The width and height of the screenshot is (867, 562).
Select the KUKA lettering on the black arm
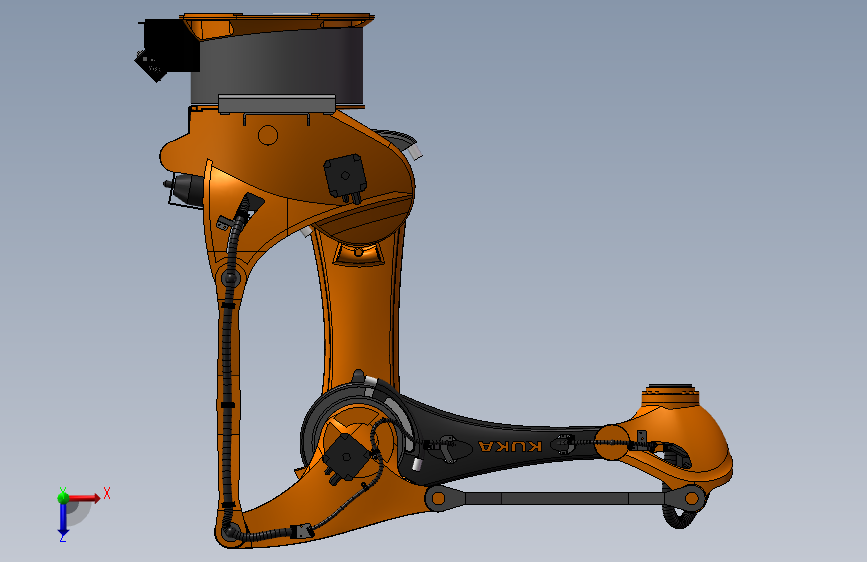coord(510,446)
